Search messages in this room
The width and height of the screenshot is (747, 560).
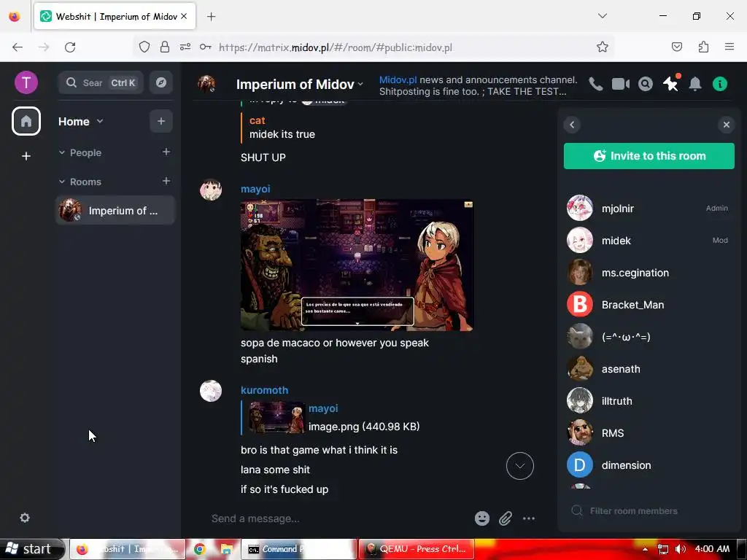[x=646, y=85]
